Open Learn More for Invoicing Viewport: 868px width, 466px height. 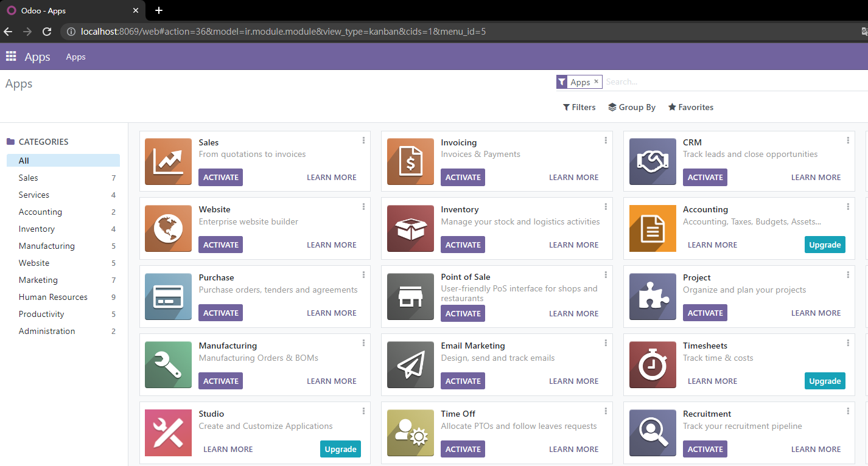coord(574,177)
